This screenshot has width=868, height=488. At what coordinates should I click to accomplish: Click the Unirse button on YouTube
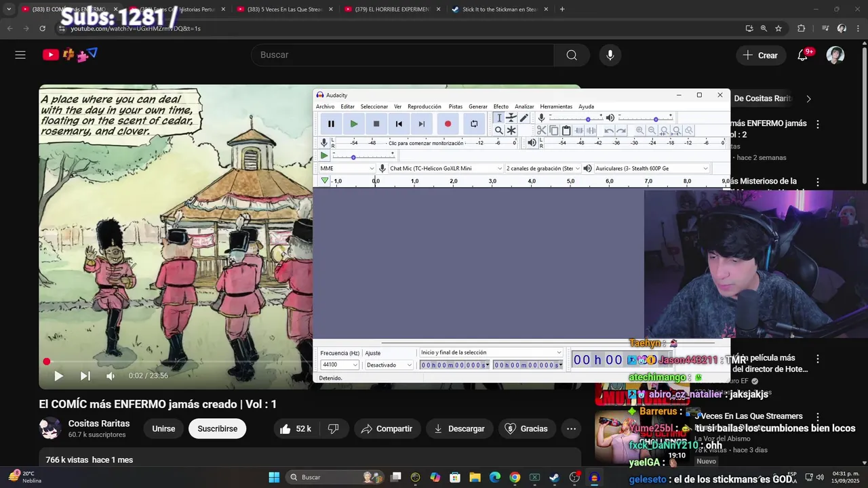[x=163, y=428]
